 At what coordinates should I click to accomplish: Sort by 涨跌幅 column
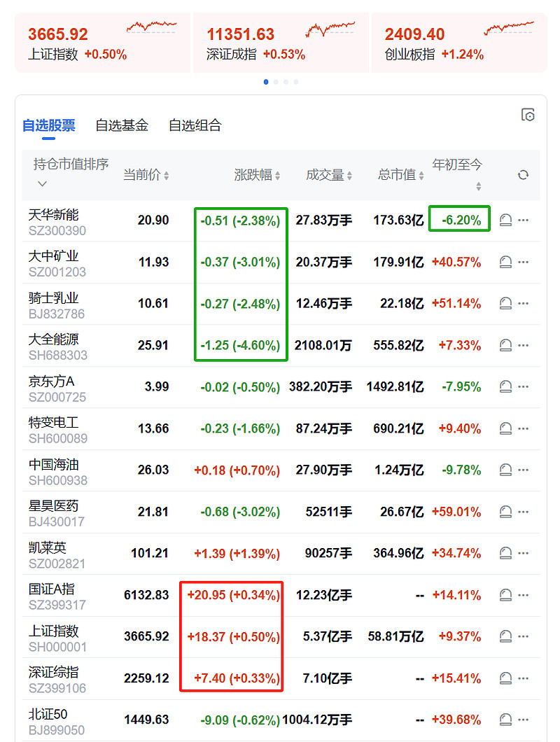click(257, 175)
